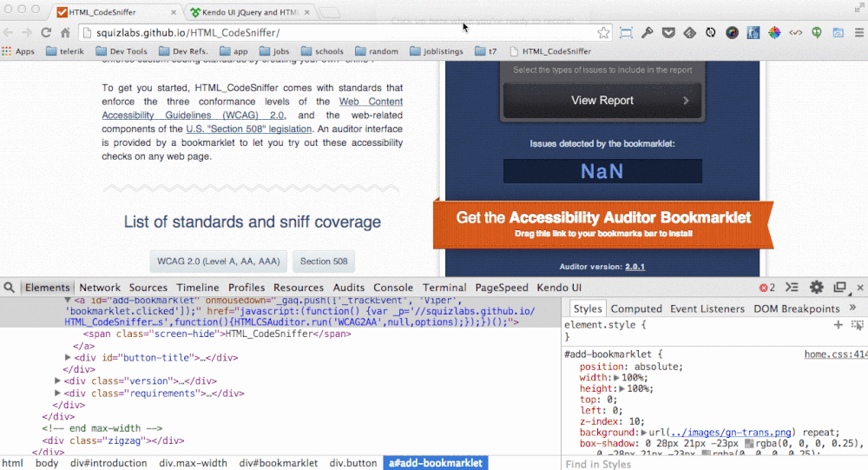Open the color wheel picker extension
Viewport: 868px width, 470px height.
(774, 33)
